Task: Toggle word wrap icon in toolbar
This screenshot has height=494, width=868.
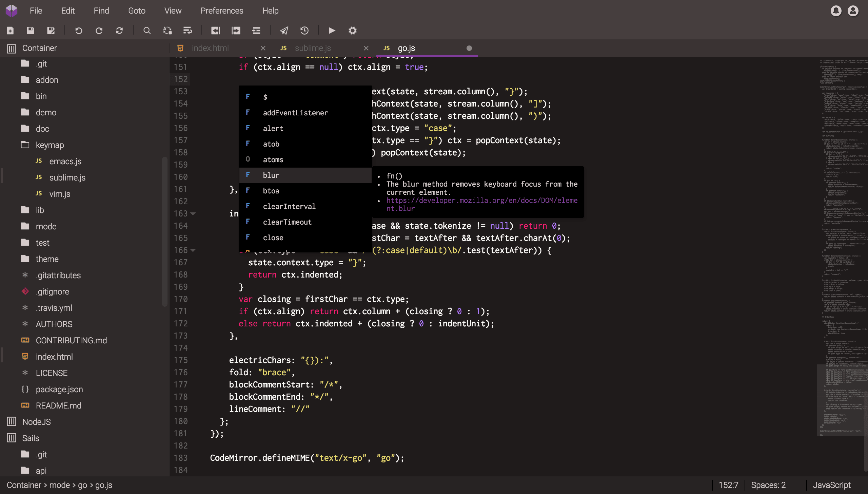Action: coord(188,31)
